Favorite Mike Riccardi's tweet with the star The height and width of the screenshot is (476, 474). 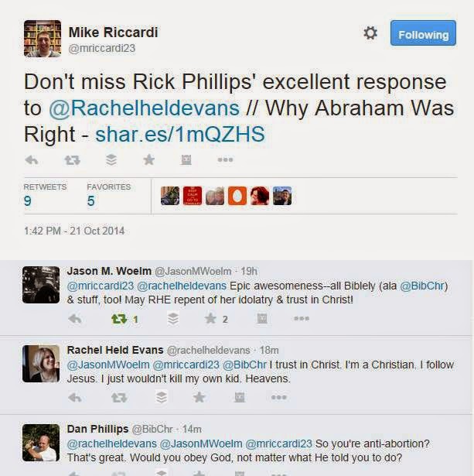click(149, 159)
